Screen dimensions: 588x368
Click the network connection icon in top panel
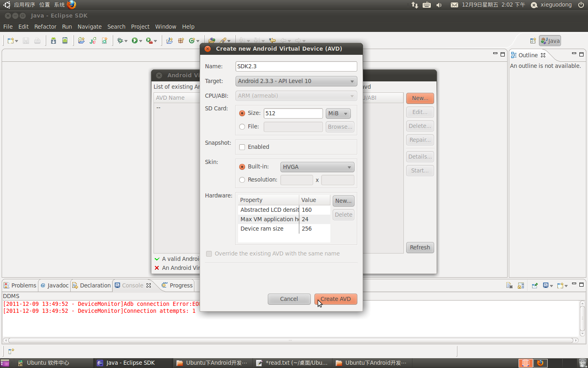(415, 5)
